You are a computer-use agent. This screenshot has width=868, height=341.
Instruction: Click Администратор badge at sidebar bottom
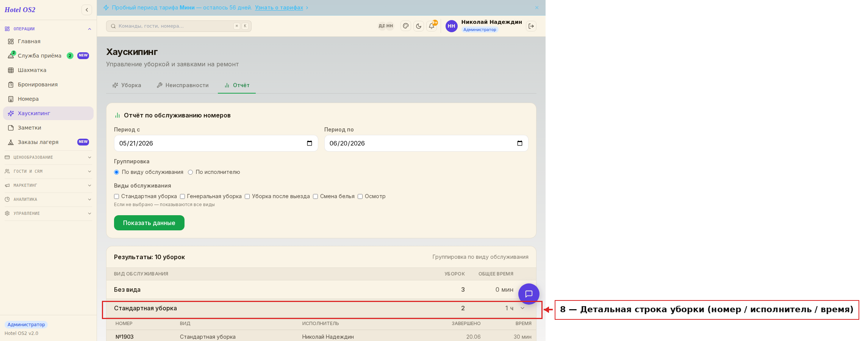point(26,324)
